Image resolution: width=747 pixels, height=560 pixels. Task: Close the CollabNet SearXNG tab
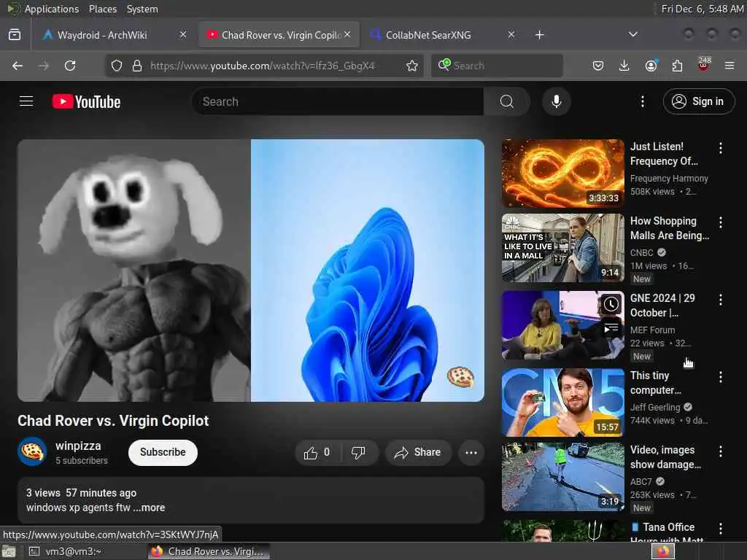pos(511,35)
